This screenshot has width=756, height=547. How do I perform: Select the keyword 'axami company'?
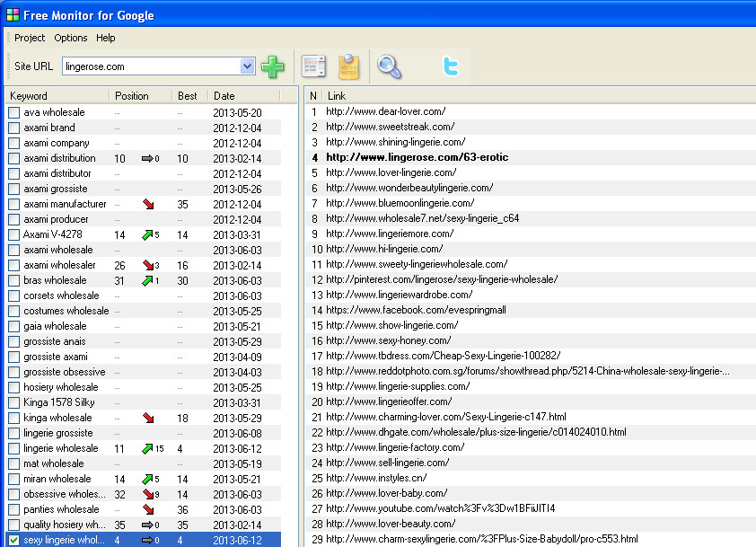point(56,144)
